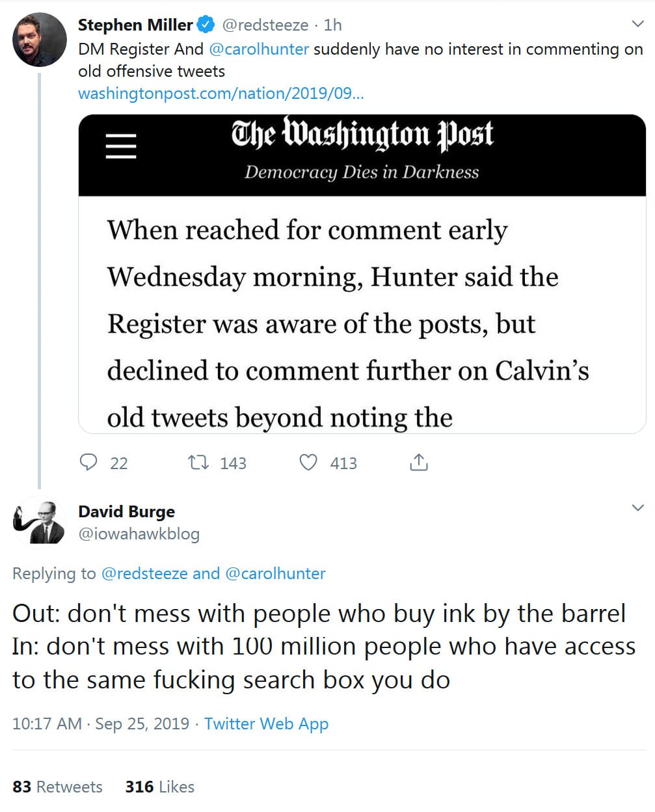Screen dimensions: 655x812
Task: Open the washingtonpost.com article link
Action: pos(221,93)
